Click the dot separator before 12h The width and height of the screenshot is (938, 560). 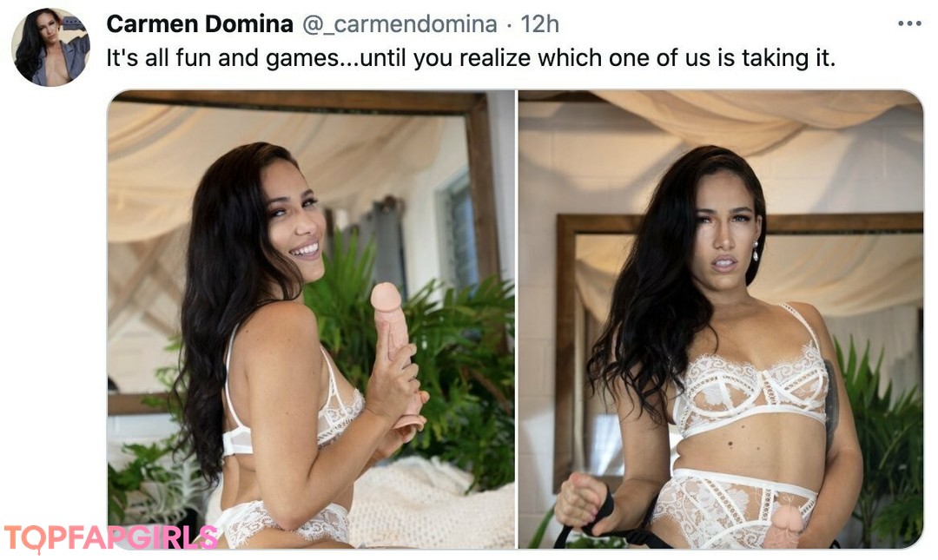pyautogui.click(x=509, y=26)
